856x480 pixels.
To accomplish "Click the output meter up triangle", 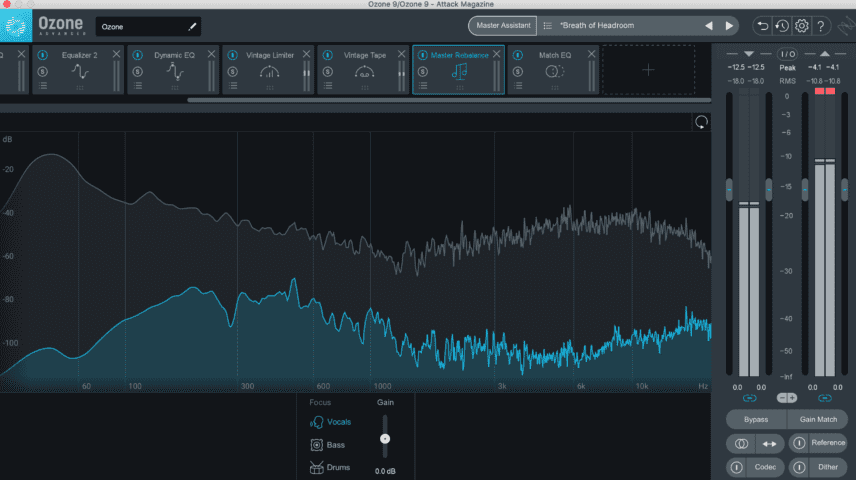I will coord(824,54).
